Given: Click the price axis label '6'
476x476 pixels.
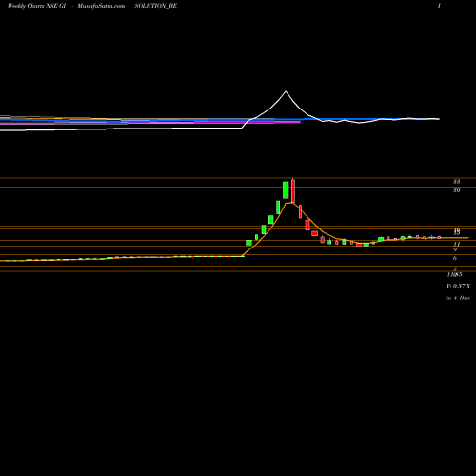Looking at the screenshot, I should click(x=455, y=258).
